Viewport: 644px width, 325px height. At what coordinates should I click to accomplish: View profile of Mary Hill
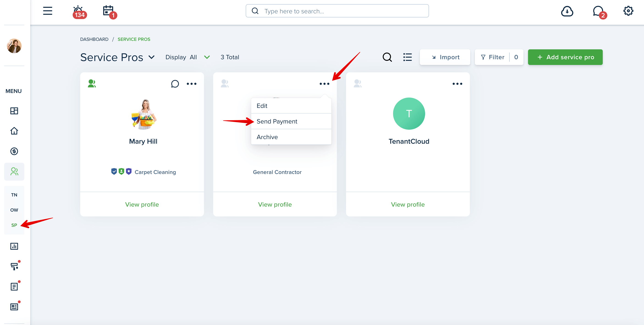click(142, 204)
